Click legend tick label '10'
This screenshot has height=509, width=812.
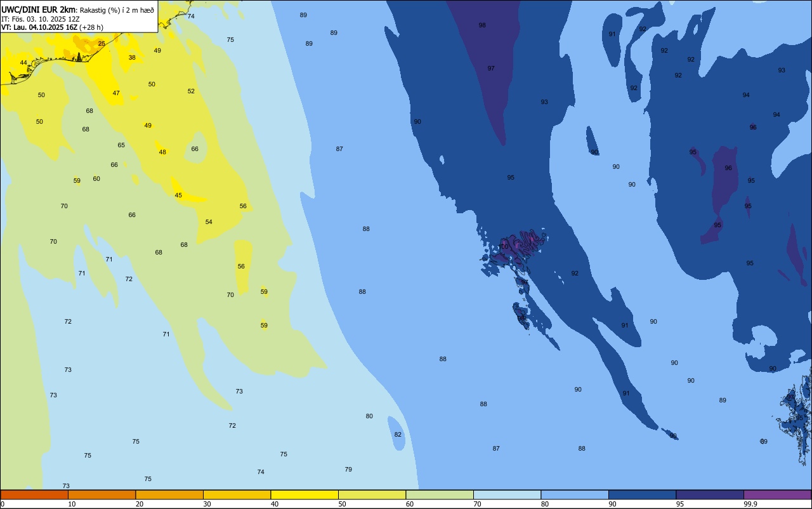pyautogui.click(x=72, y=504)
